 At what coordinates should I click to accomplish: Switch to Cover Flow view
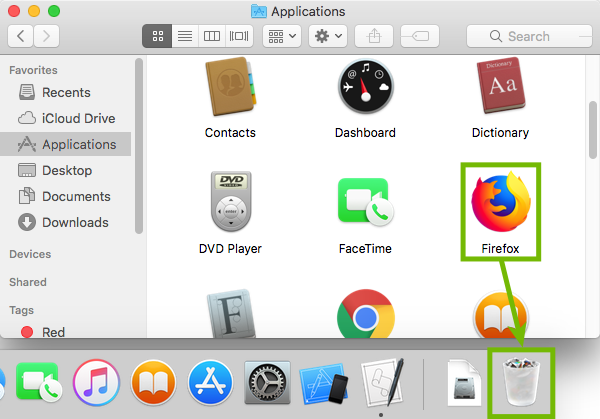pyautogui.click(x=239, y=36)
